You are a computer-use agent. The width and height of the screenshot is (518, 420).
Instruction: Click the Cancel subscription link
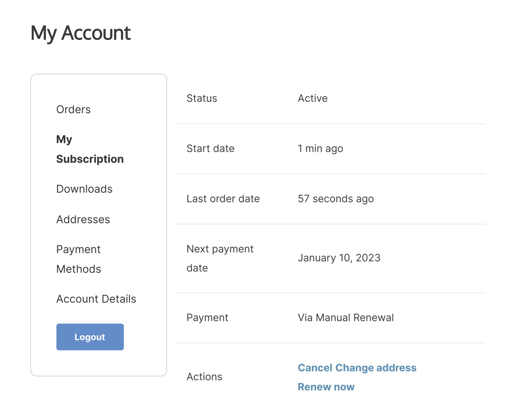click(x=315, y=368)
